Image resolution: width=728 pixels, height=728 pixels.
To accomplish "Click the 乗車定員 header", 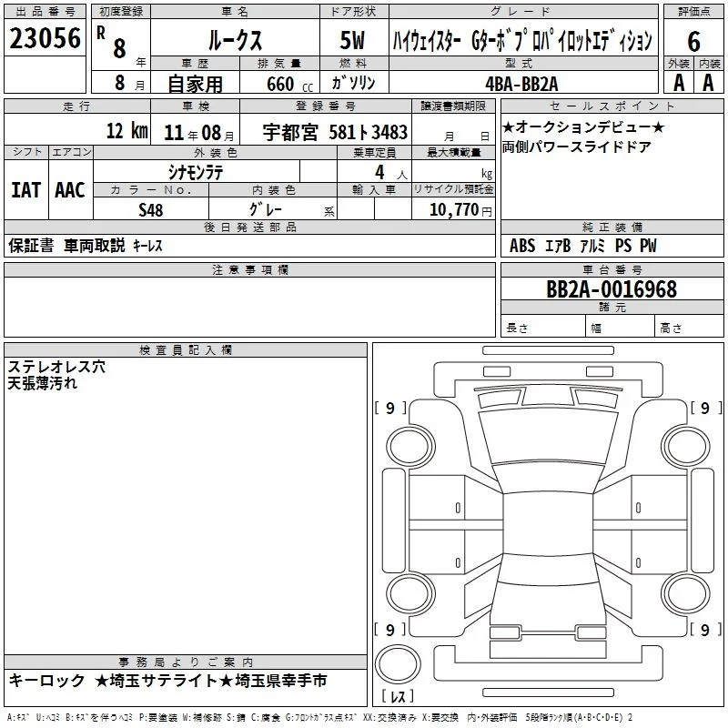I will click(374, 153).
